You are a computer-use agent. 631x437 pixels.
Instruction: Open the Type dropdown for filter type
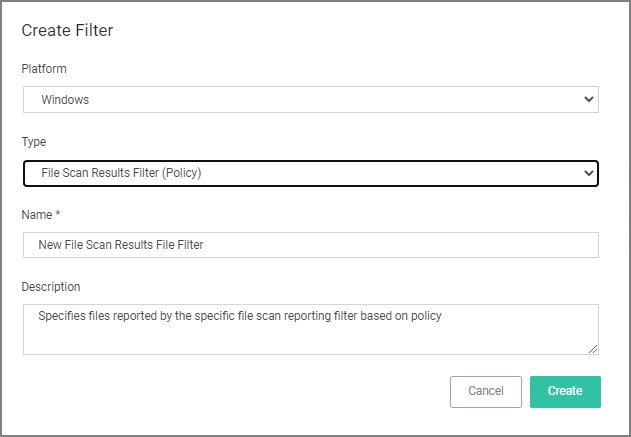coord(311,173)
